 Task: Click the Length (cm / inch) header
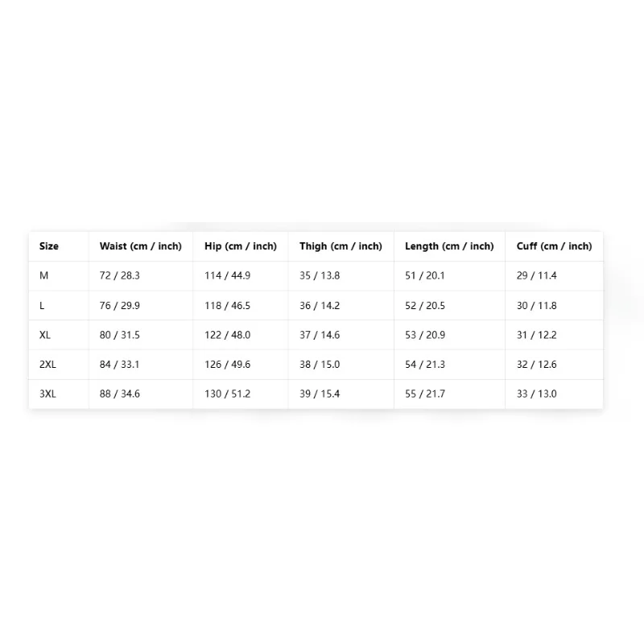(449, 246)
